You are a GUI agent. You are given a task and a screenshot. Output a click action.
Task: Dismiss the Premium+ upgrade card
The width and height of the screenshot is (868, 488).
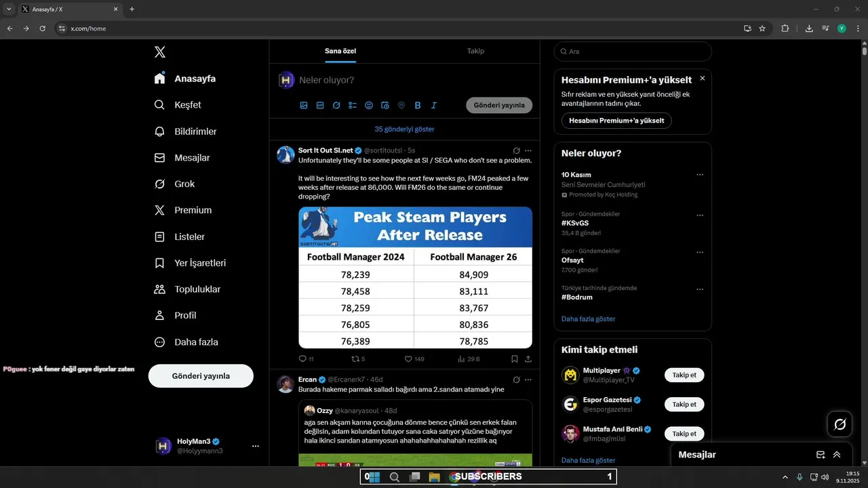pyautogui.click(x=703, y=79)
